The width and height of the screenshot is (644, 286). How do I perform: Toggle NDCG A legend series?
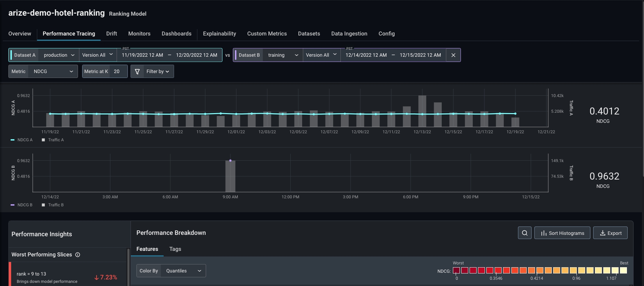pos(22,140)
